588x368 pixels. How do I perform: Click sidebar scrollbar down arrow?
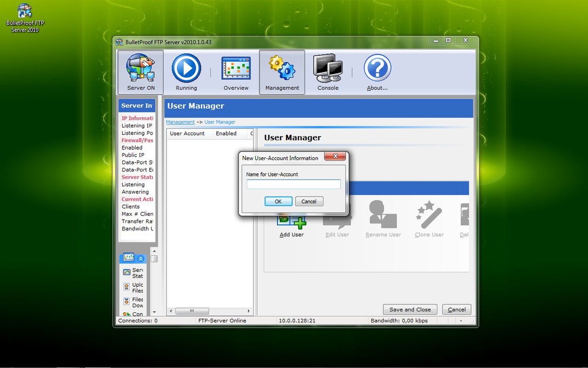tap(154, 312)
